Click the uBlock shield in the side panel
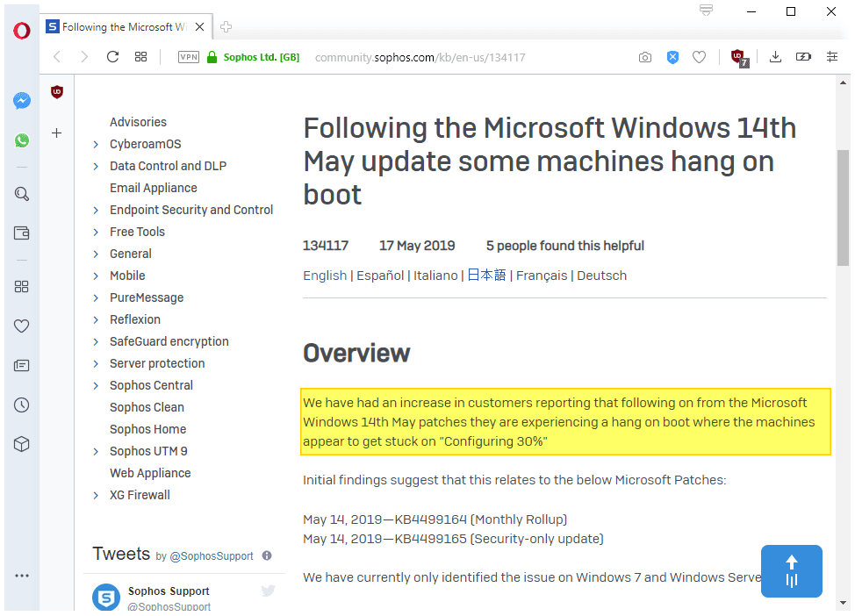The width and height of the screenshot is (855, 616). [x=57, y=92]
